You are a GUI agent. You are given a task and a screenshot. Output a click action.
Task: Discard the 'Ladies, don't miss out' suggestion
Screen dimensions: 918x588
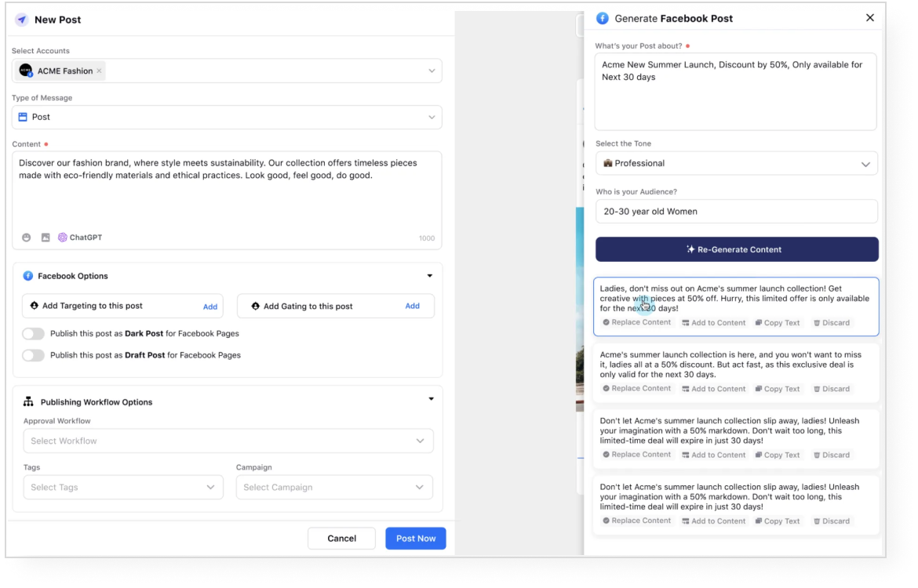pos(832,322)
